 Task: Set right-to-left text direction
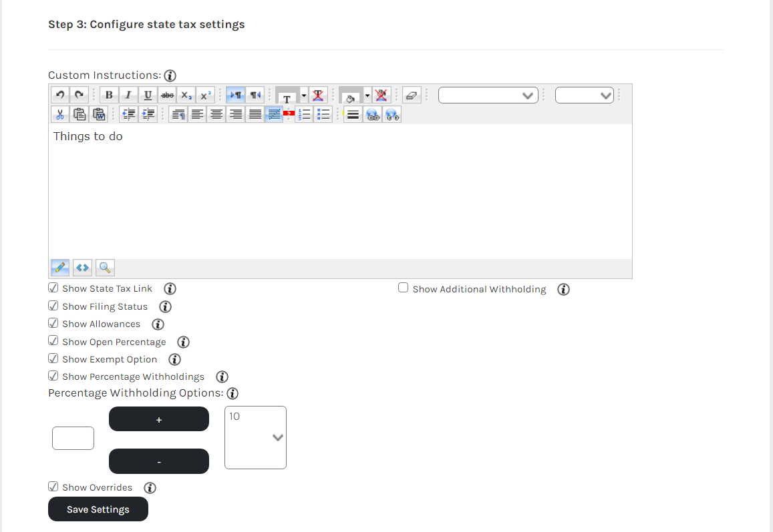[x=255, y=95]
